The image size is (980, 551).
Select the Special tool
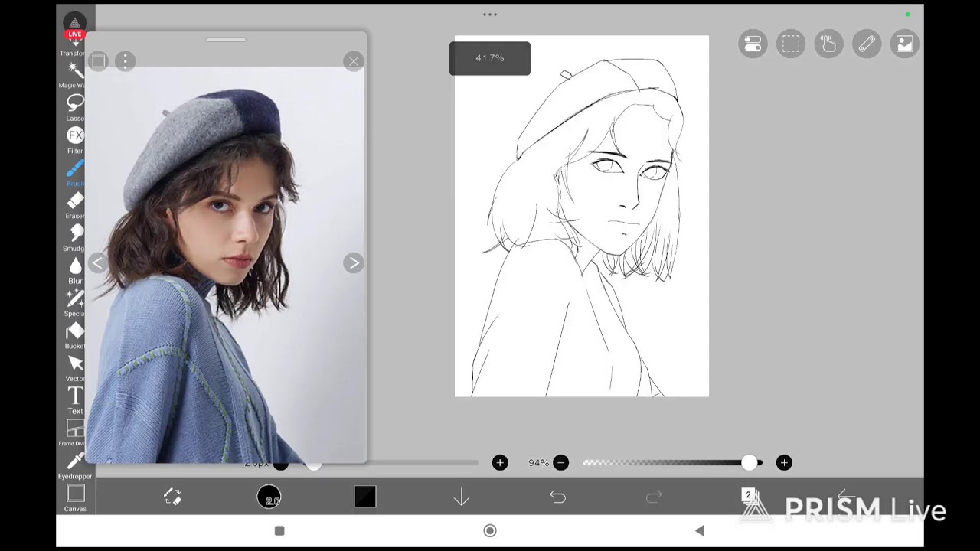tap(75, 302)
